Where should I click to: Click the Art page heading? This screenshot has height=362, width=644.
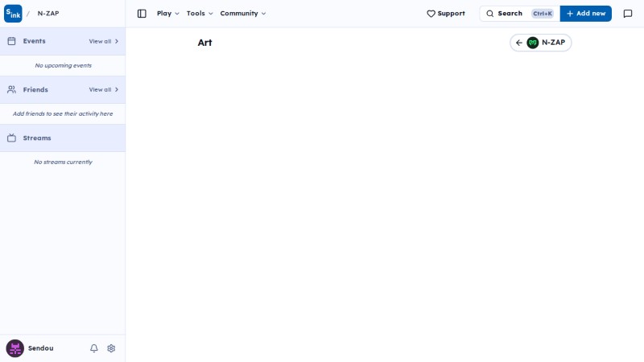(204, 43)
